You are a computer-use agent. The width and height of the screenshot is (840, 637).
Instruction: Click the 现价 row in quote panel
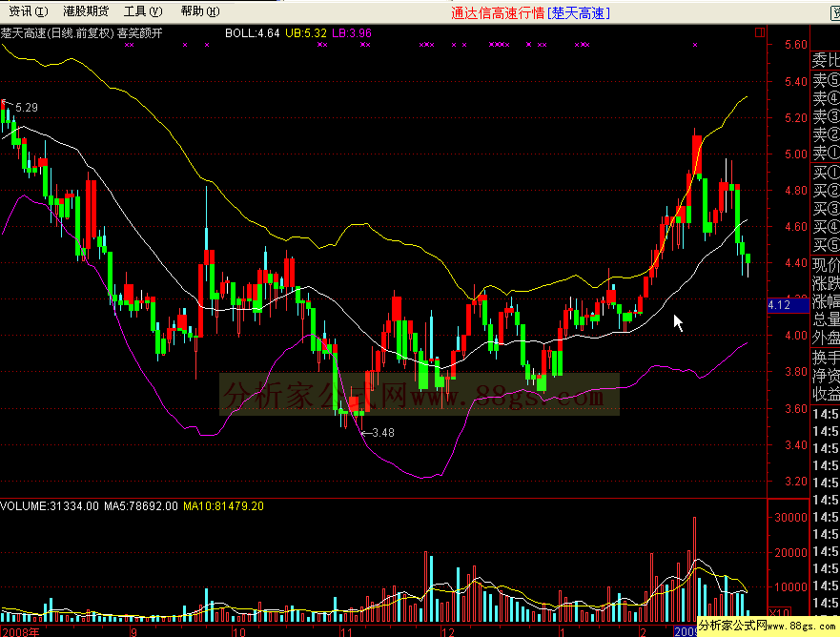826,265
